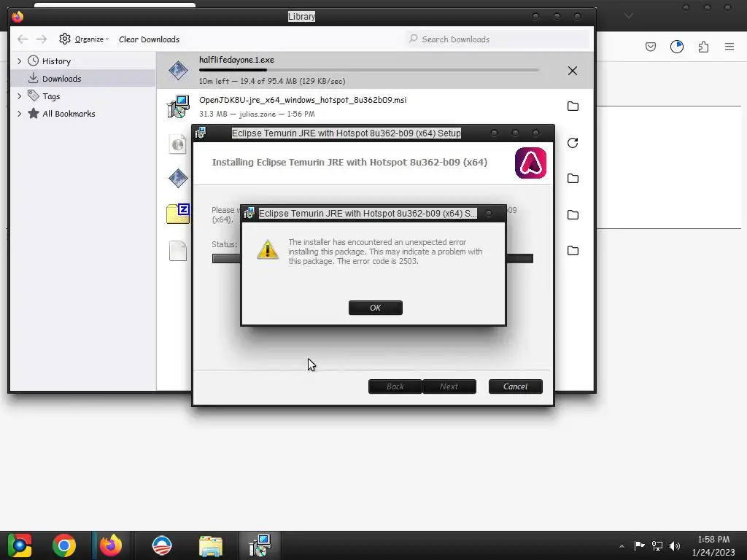Screen dimensions: 747x560
Task: Go back in Library window
Action: click(x=23, y=39)
